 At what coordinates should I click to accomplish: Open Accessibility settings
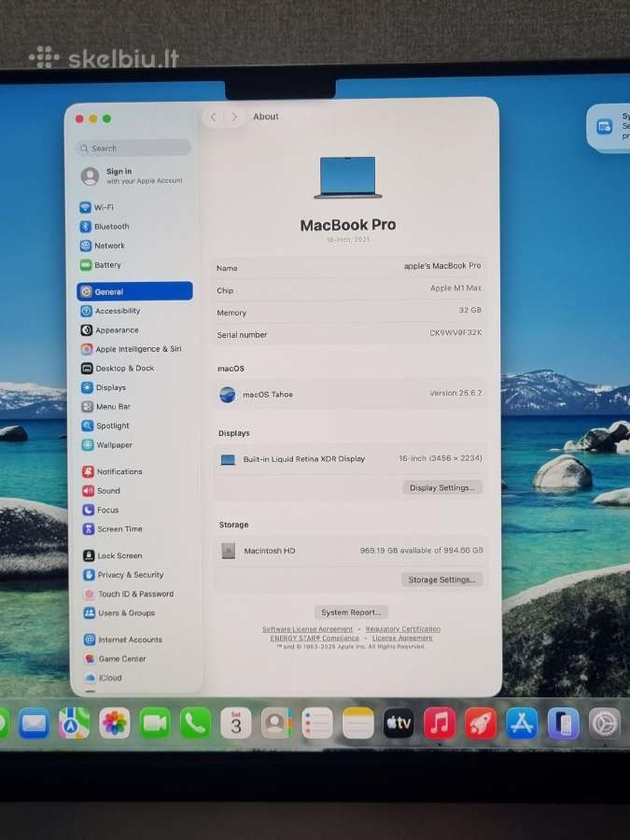click(x=110, y=311)
